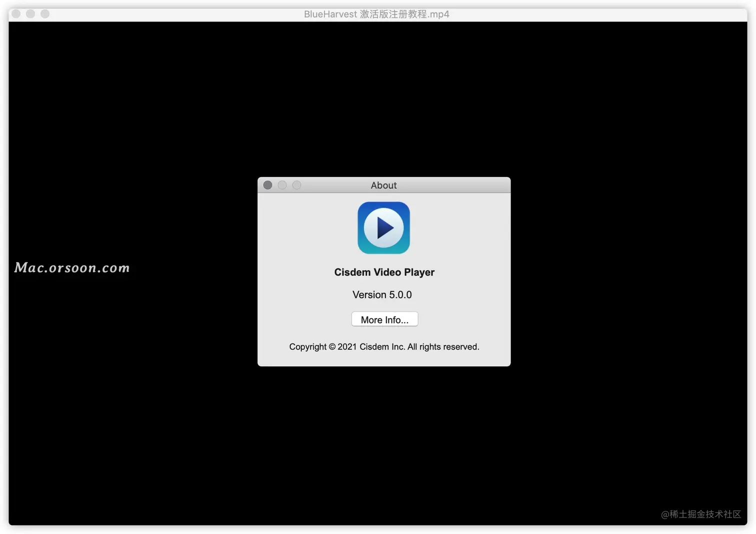Maximize the main video player window
This screenshot has width=756, height=534.
coord(45,14)
